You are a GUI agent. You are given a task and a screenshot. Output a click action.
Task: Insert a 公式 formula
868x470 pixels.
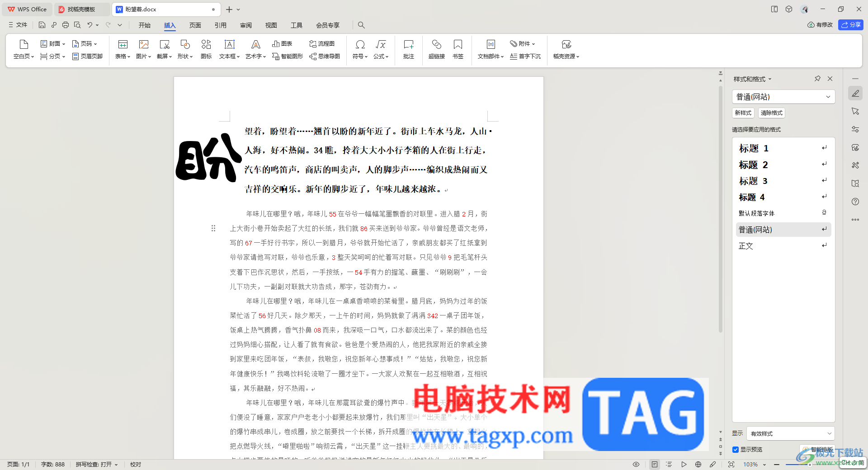(381, 49)
